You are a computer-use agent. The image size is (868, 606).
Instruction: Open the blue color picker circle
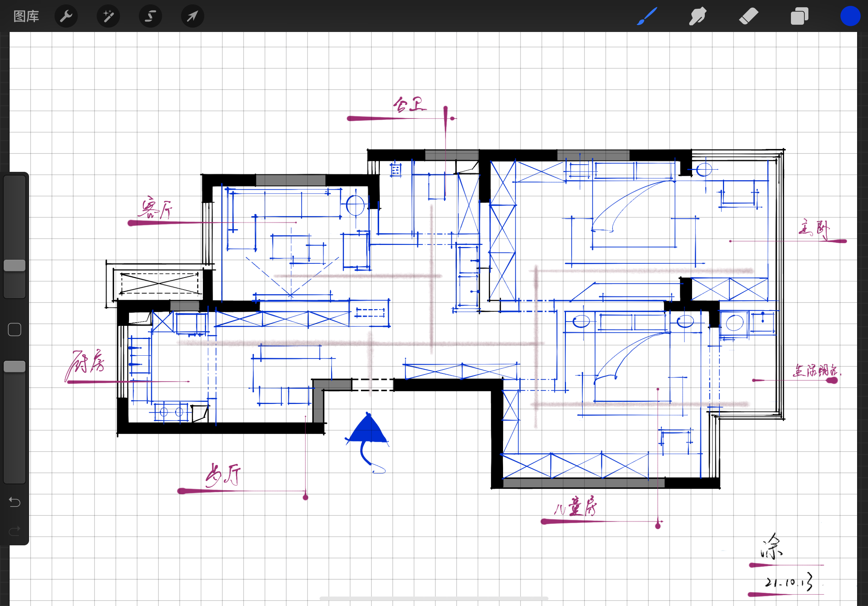click(x=850, y=16)
